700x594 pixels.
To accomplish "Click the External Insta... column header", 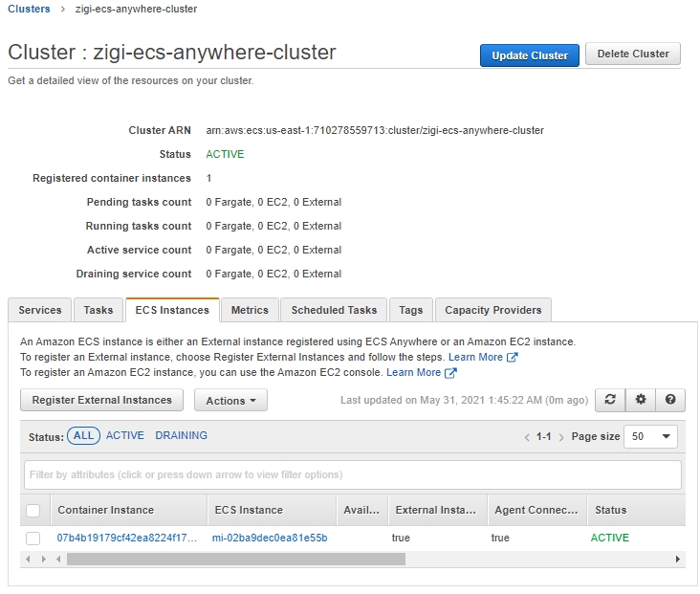I will click(436, 510).
